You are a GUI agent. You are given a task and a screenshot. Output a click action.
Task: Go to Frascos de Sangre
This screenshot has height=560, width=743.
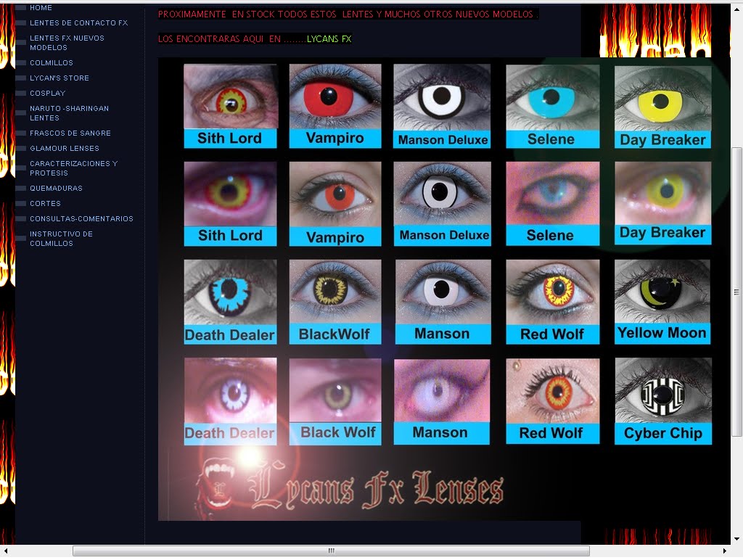(70, 133)
